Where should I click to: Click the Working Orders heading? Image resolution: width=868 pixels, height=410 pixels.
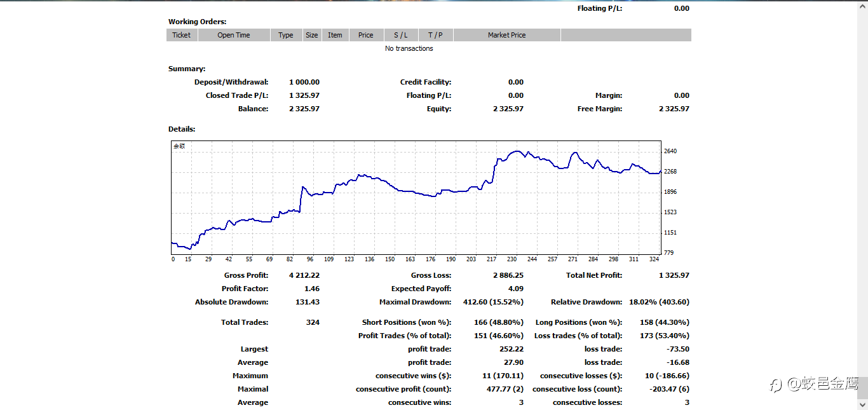tap(197, 22)
